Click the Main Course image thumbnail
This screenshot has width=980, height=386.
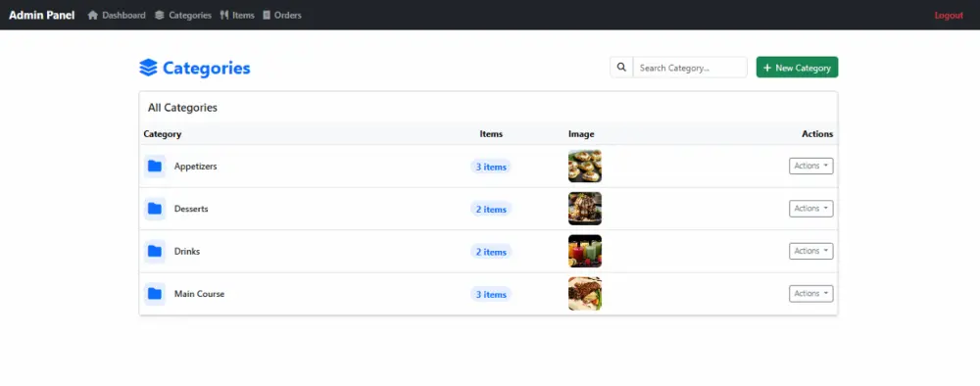585,294
